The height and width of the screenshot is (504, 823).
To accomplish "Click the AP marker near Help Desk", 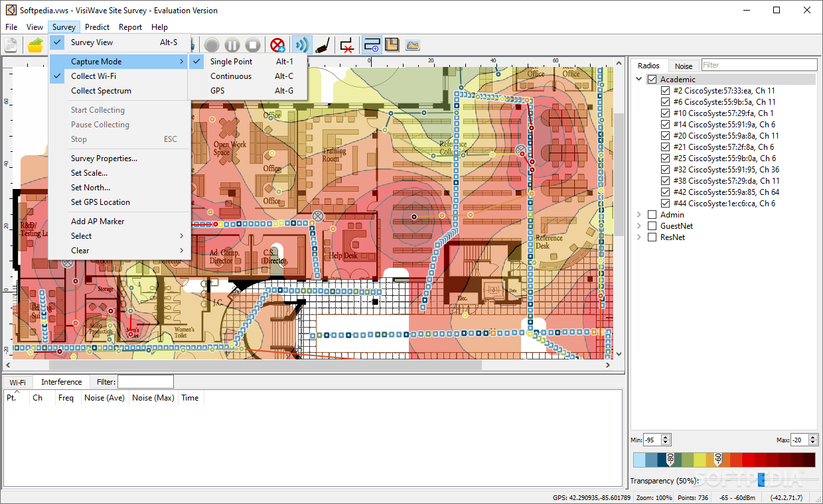I will click(x=318, y=216).
